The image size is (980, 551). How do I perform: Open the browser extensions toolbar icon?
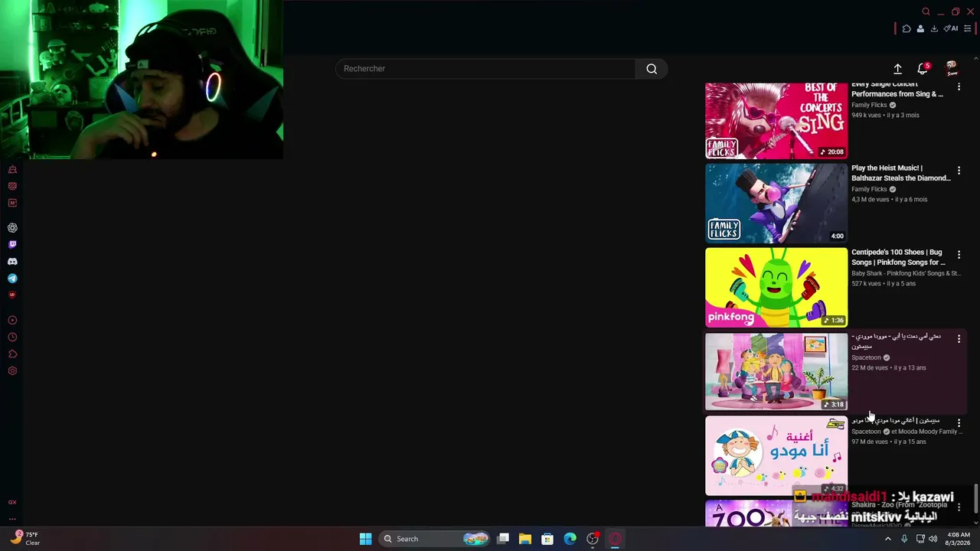click(906, 29)
